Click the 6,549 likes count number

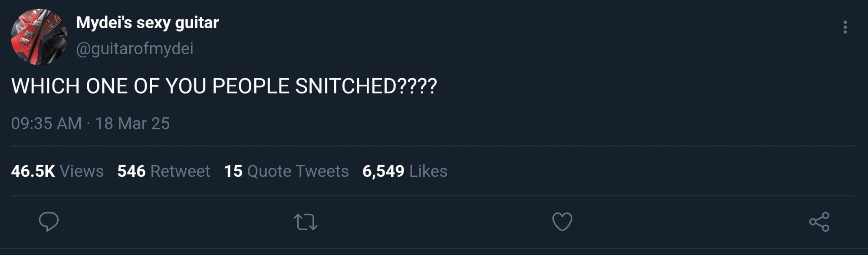pos(383,171)
